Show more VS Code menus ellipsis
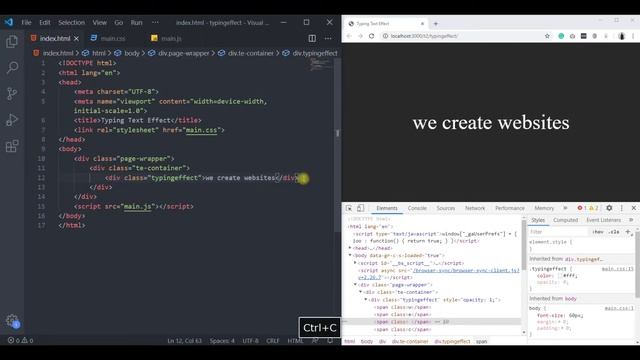Screen dimensions: 640x360 155,22
